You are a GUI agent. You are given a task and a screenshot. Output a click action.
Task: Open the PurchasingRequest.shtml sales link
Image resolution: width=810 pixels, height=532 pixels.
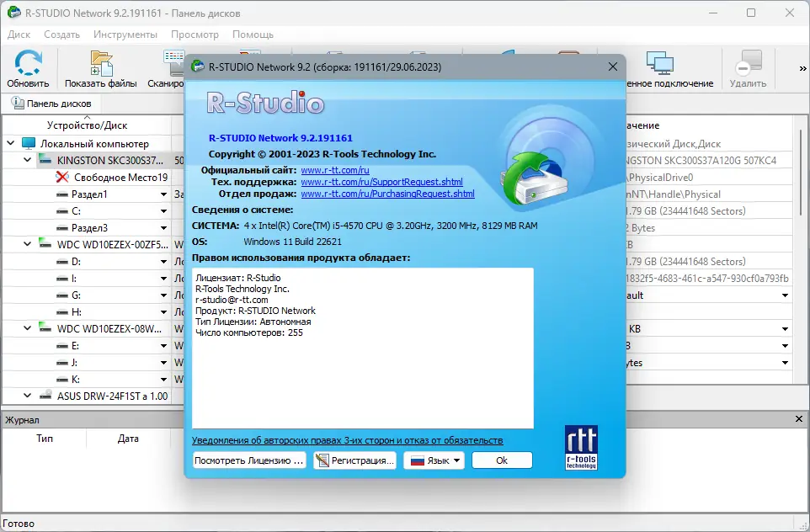(x=387, y=194)
